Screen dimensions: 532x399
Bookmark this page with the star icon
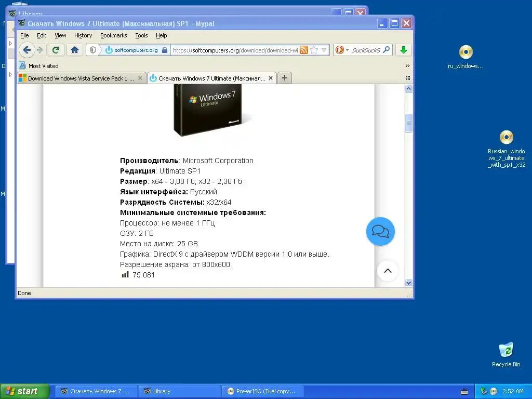(314, 50)
